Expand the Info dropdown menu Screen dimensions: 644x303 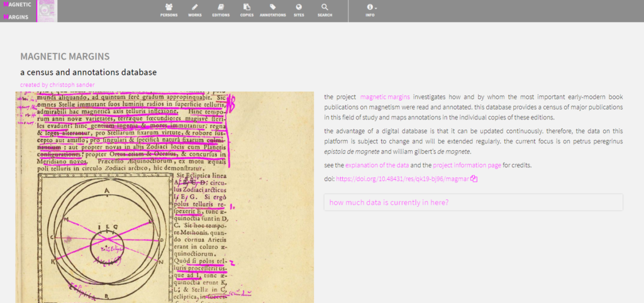pyautogui.click(x=371, y=10)
